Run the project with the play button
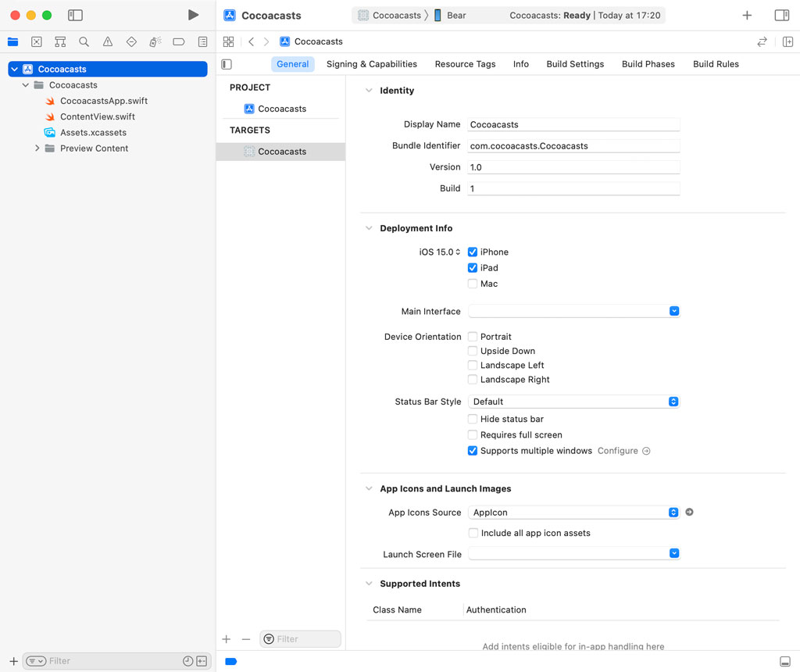800x672 pixels. coord(193,14)
